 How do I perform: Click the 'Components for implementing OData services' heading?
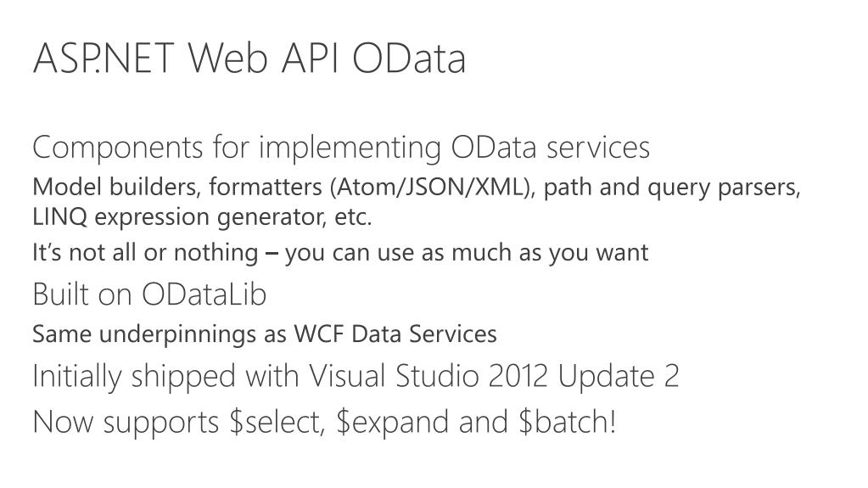coord(340,148)
